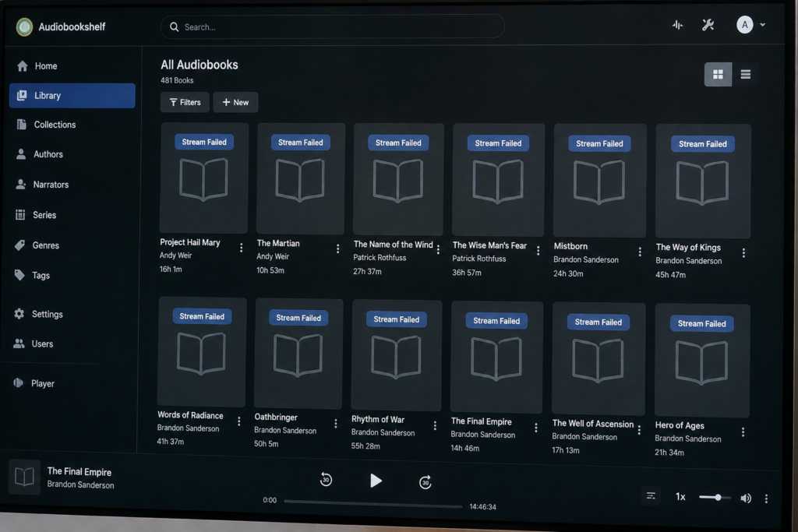Click 36h 57m duration text
798x532 pixels.
pyautogui.click(x=467, y=273)
